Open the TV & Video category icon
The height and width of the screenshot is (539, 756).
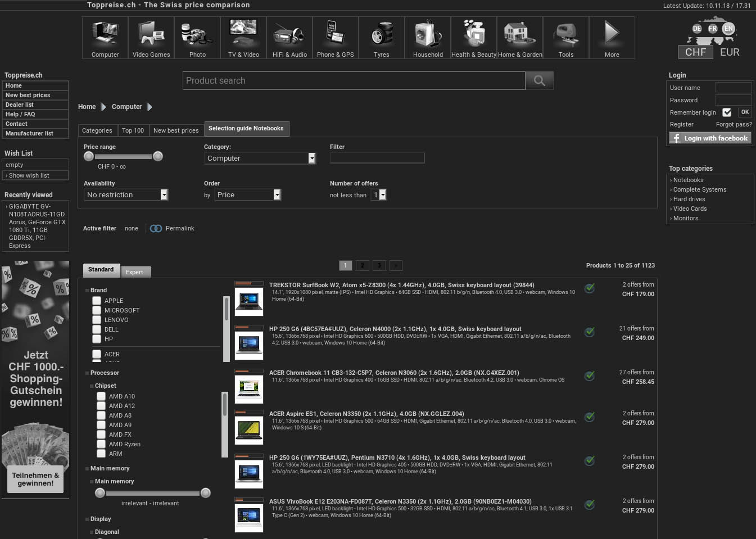pyautogui.click(x=243, y=38)
